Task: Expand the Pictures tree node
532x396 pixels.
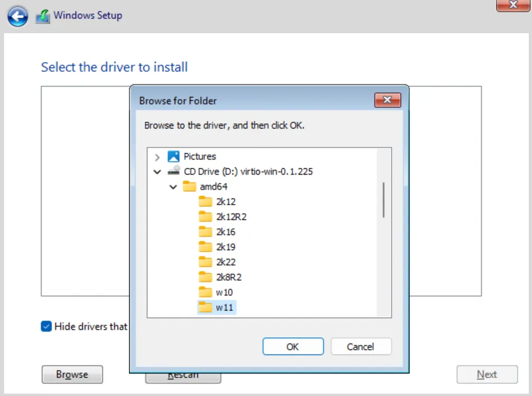Action: click(x=157, y=157)
